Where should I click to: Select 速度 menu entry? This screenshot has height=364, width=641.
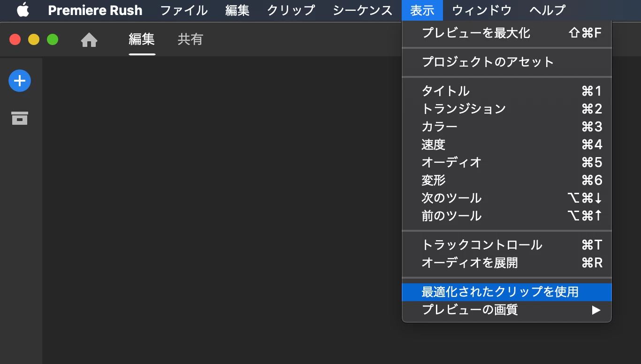(x=507, y=144)
